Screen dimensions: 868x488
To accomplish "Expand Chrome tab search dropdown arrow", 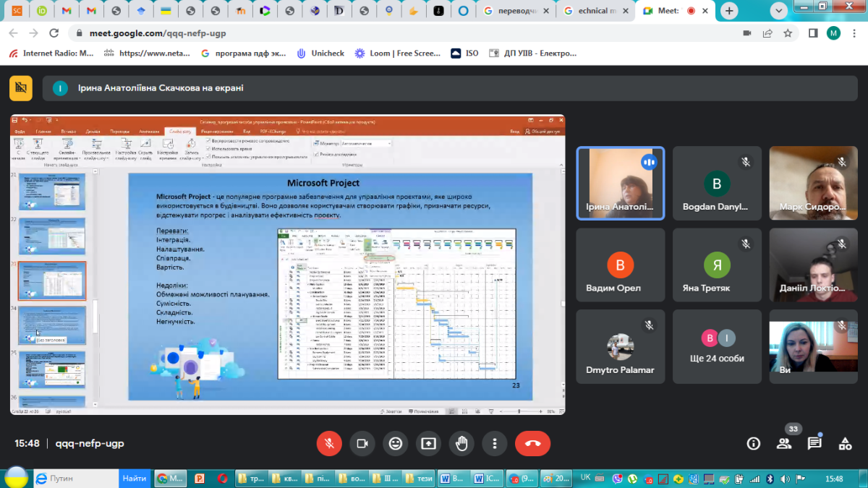I will [x=779, y=11].
